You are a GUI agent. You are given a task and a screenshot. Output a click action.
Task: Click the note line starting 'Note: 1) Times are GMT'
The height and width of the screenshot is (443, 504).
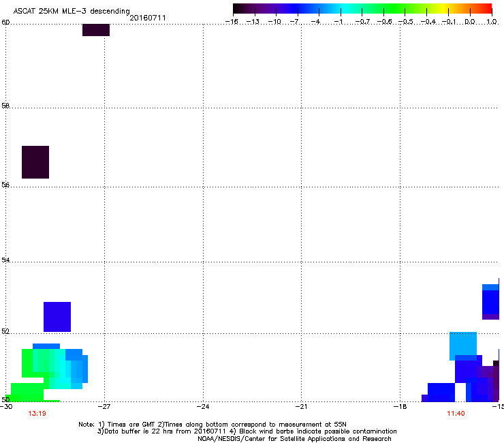212,425
